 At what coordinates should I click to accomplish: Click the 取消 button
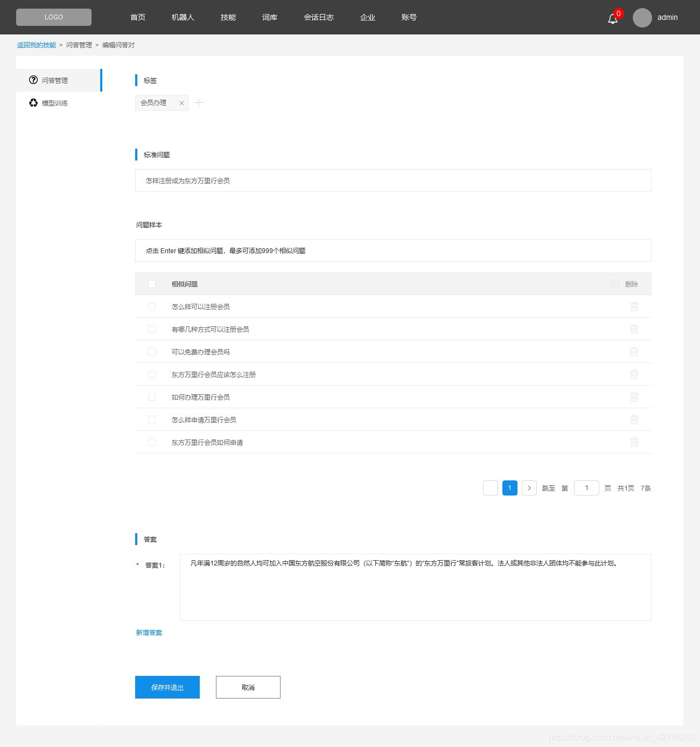pos(248,687)
